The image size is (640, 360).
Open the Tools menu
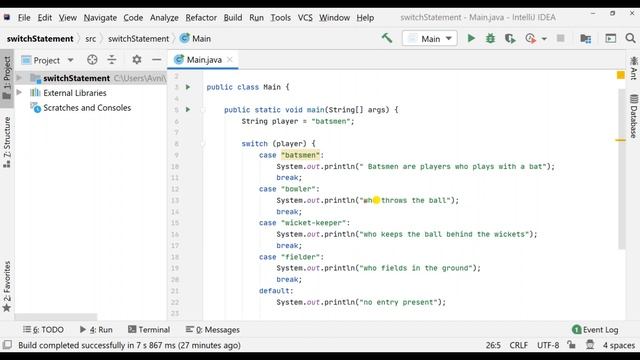[x=280, y=18]
